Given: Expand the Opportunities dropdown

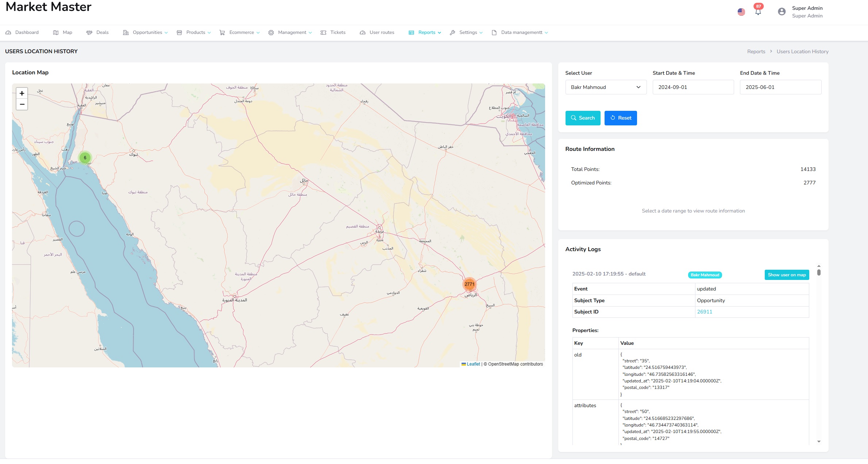Looking at the screenshot, I should 147,32.
